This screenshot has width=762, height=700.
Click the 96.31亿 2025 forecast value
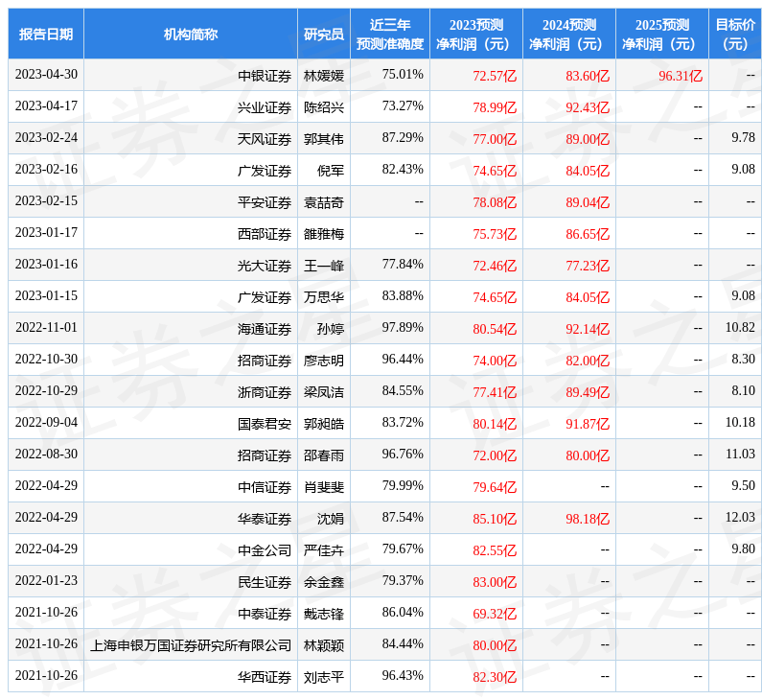pos(681,76)
